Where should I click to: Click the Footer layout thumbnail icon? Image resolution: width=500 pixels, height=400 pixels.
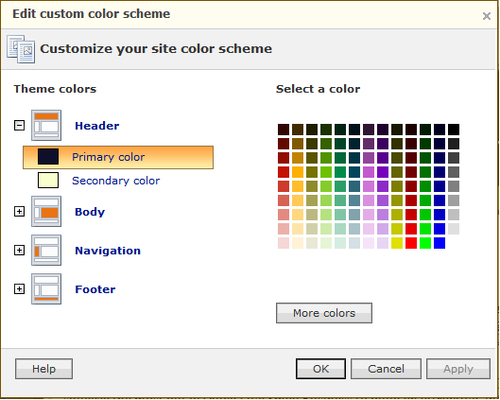click(x=46, y=289)
